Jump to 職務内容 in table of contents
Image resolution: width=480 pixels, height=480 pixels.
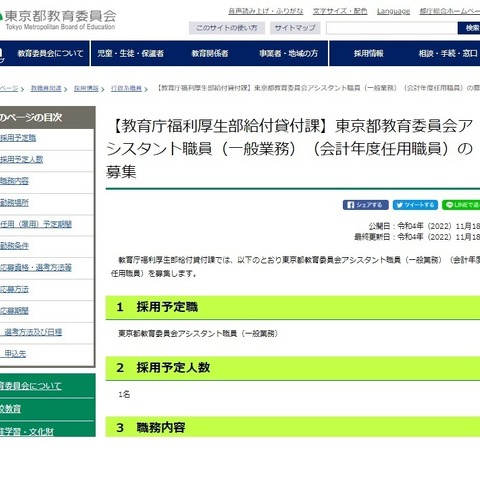click(14, 181)
